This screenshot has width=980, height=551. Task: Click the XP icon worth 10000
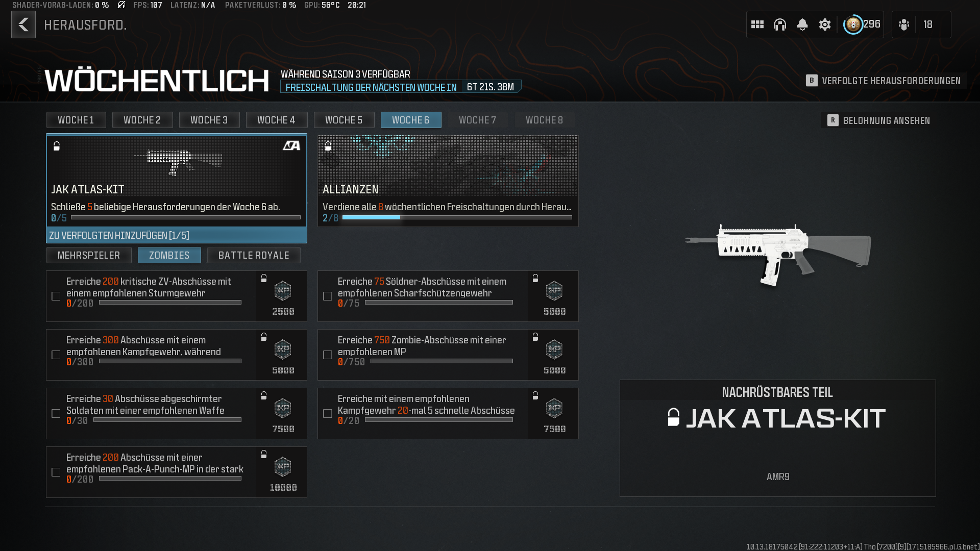tap(283, 466)
